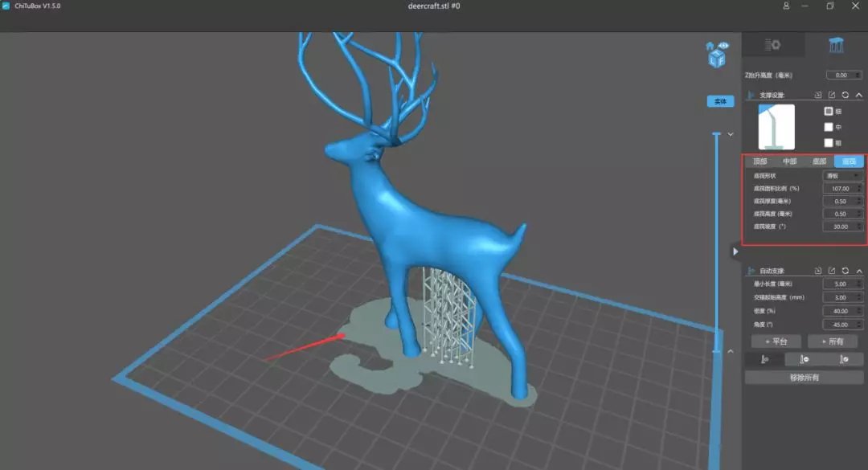Viewport: 868px width, 470px height.
Task: Open the support tab with pillar icon
Action: pyautogui.click(x=836, y=45)
